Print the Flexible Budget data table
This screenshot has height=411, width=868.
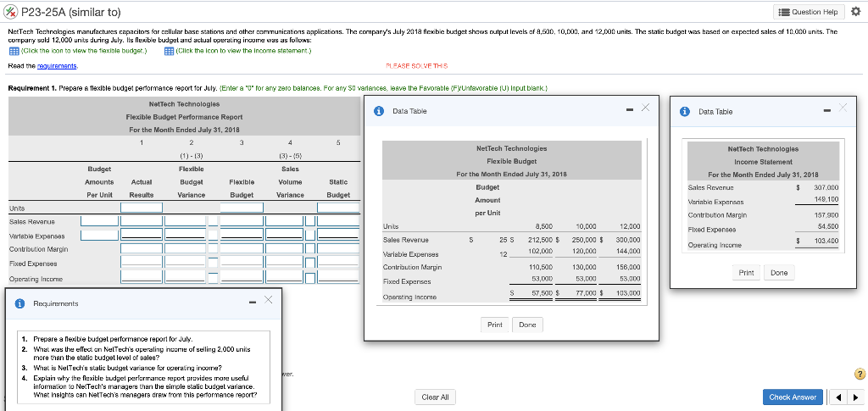click(x=494, y=325)
